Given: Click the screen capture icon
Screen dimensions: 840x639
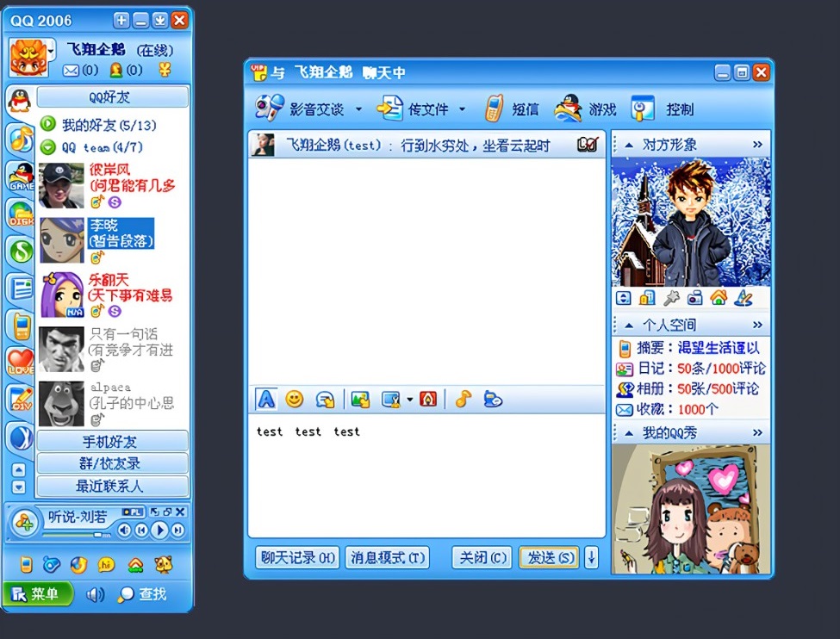Looking at the screenshot, I should (392, 399).
